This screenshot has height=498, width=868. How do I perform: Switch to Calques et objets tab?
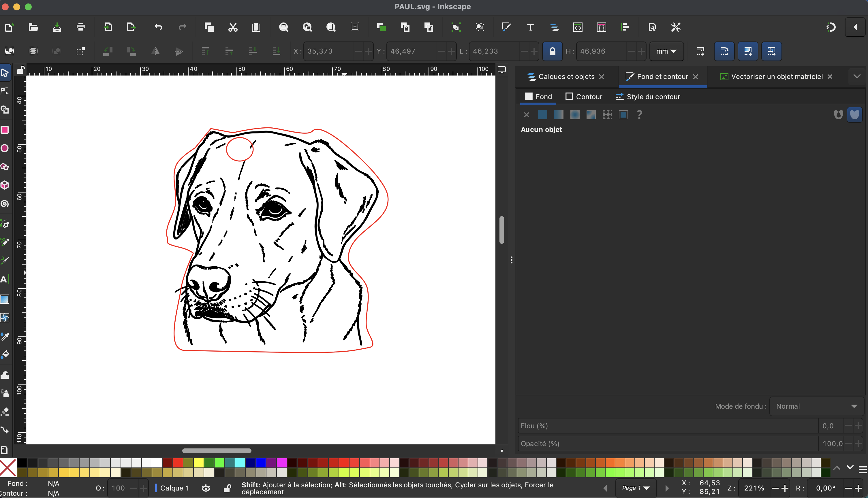[x=566, y=77]
